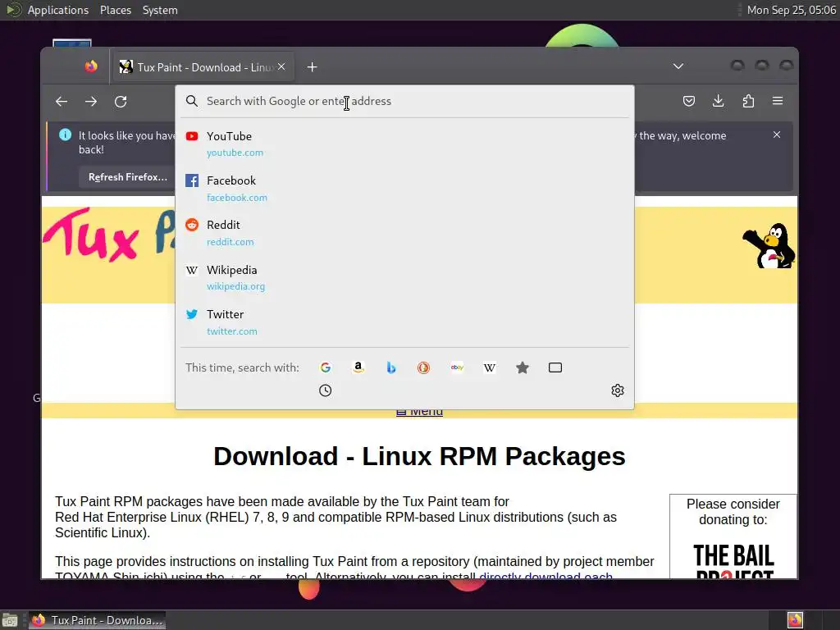This screenshot has height=630, width=840.
Task: Click the Tux Paint logo
Action: pyautogui.click(x=109, y=235)
